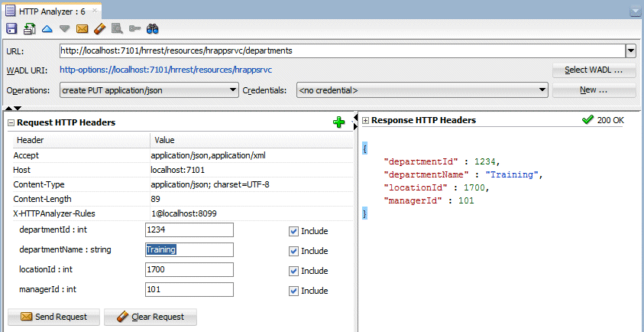
Task: Click the 200 OK status text
Action: pyautogui.click(x=610, y=120)
